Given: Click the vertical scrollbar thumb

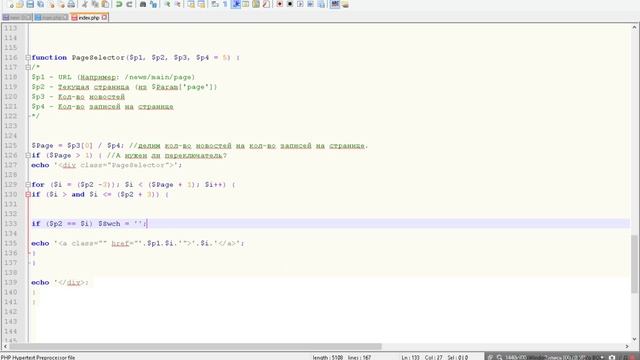Looking at the screenshot, I should 634,264.
